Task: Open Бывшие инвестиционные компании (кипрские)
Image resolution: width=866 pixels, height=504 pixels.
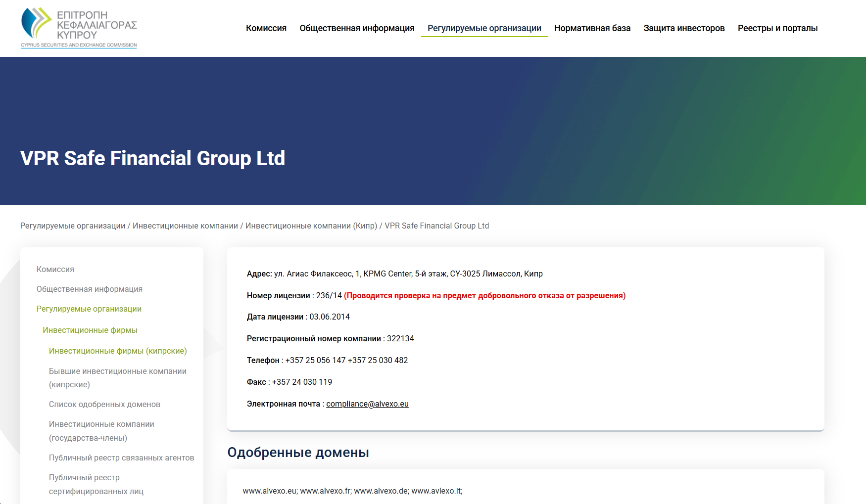Action: click(118, 378)
